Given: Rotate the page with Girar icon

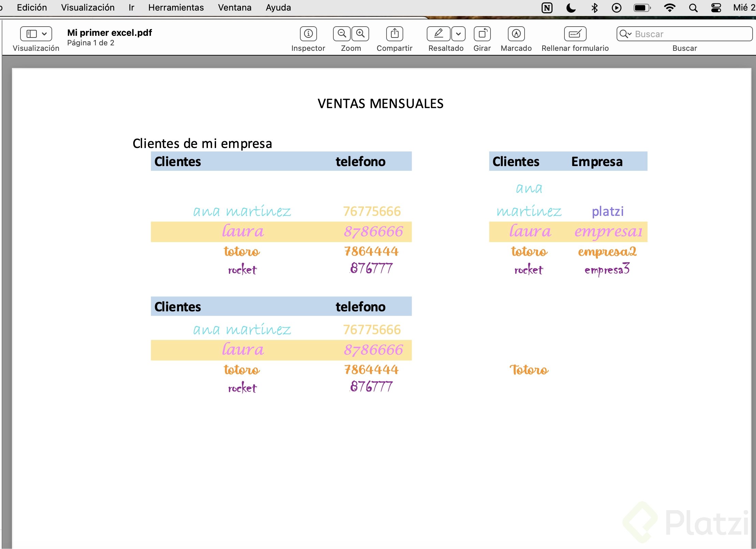Looking at the screenshot, I should [482, 33].
